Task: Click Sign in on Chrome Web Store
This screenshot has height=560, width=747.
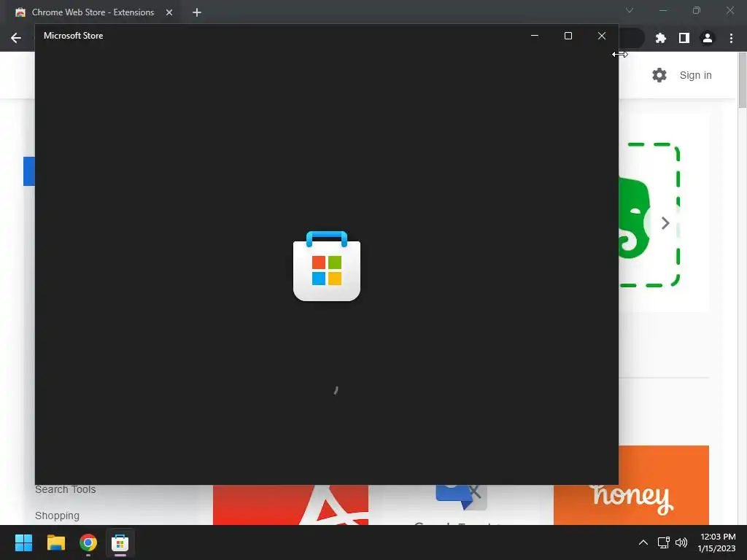Action: [x=695, y=75]
